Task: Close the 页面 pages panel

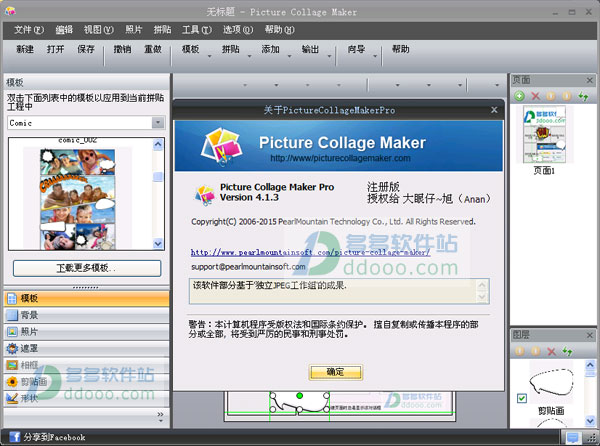Action: (589, 80)
